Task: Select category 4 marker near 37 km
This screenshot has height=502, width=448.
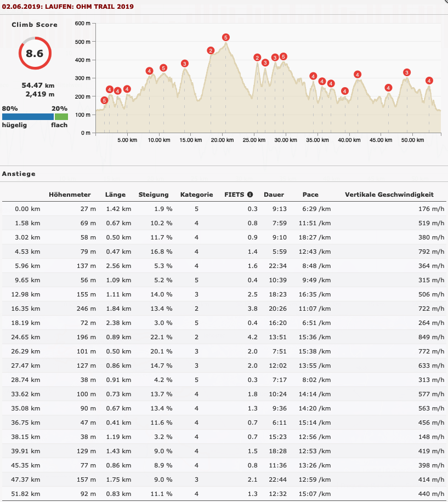Action: pyautogui.click(x=331, y=83)
